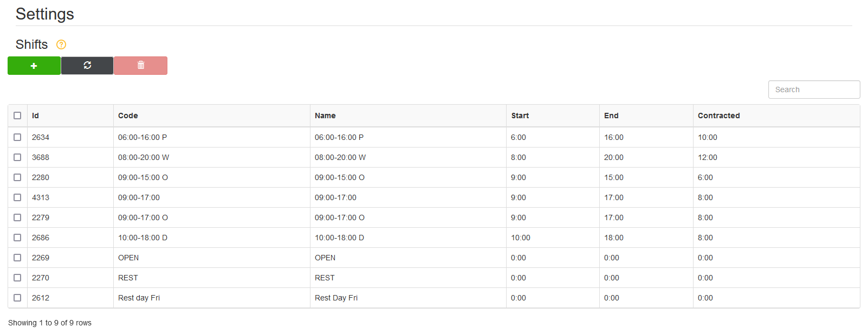Screen dimensions: 868x333
Task: Tick the checkbox for OPEN shift 2269
Action: 17,258
